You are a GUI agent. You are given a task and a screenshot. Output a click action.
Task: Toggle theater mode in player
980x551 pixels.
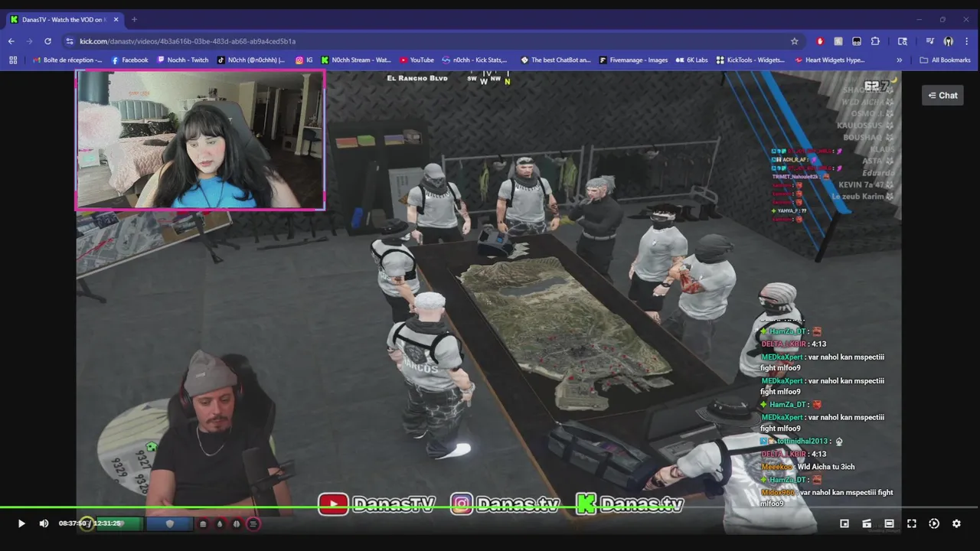click(889, 523)
